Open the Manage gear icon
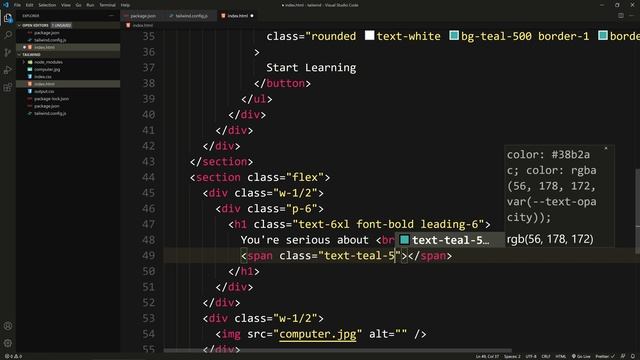 click(x=8, y=343)
